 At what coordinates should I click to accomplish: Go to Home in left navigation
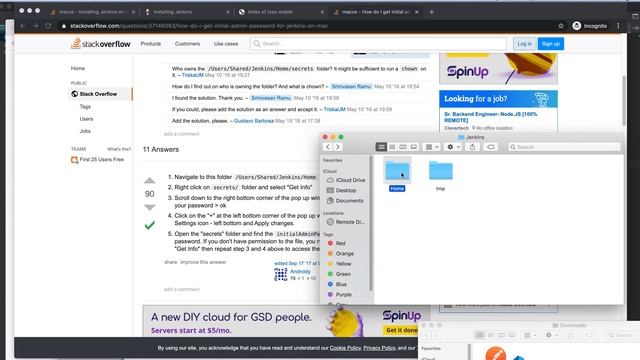click(x=78, y=68)
